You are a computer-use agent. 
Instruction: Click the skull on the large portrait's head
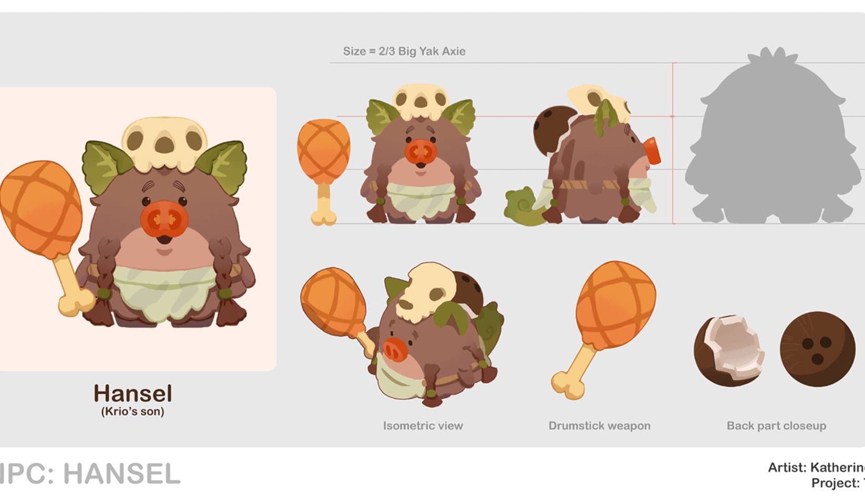164,142
